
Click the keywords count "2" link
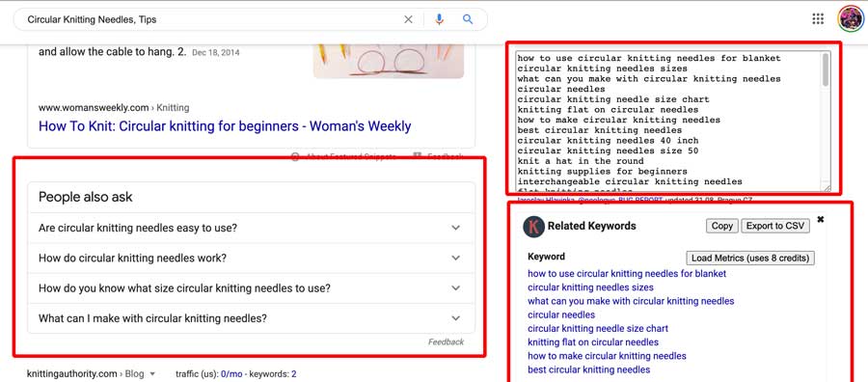294,374
